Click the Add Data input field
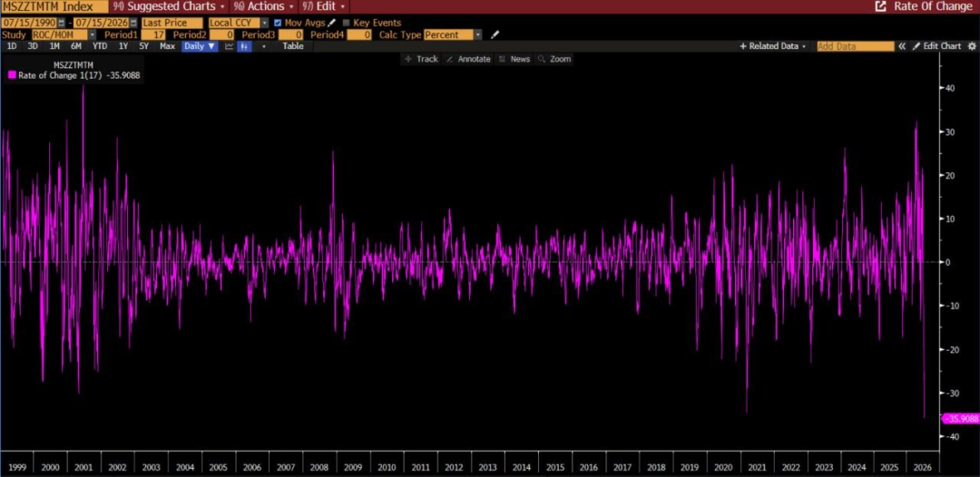The width and height of the screenshot is (980, 477). (856, 46)
